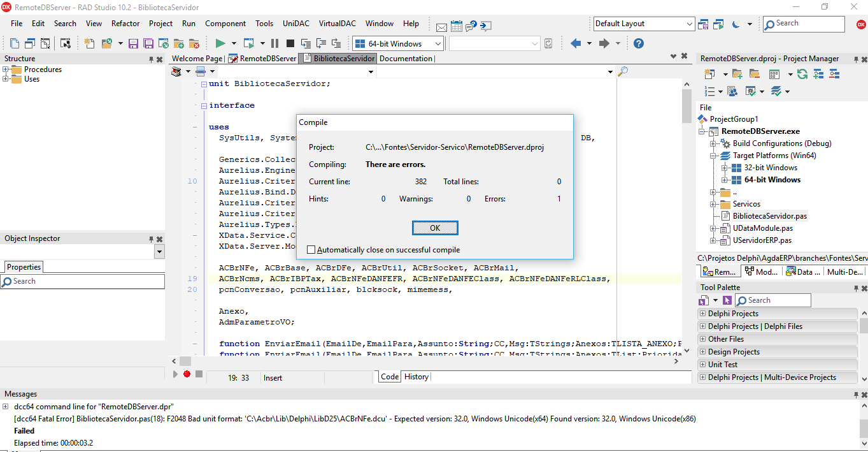Click the IDE Insight Search box
The width and height of the screenshot is (868, 452).
[804, 24]
